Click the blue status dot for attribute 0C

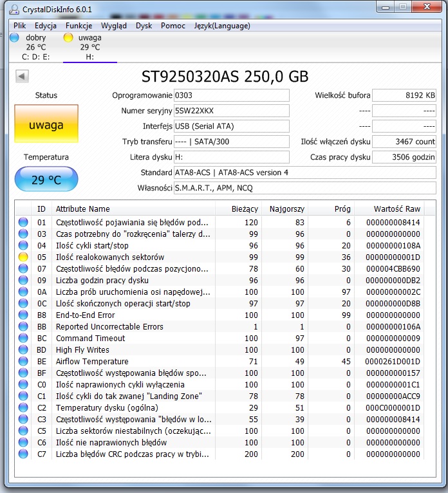23,303
